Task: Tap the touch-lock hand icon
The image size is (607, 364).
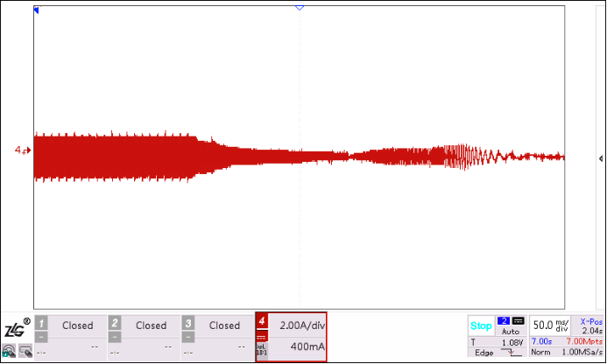Action: pyautogui.click(x=9, y=351)
